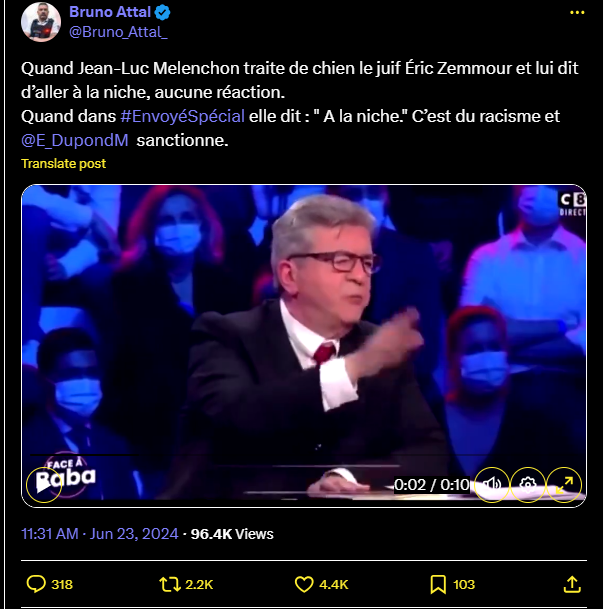604x609 pixels.
Task: Click Translate post
Action: tap(63, 164)
